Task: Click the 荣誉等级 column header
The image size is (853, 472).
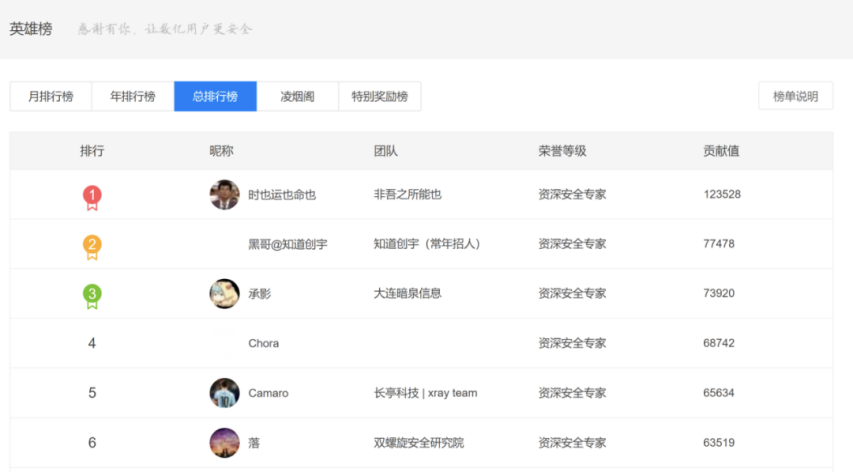Action: 562,151
